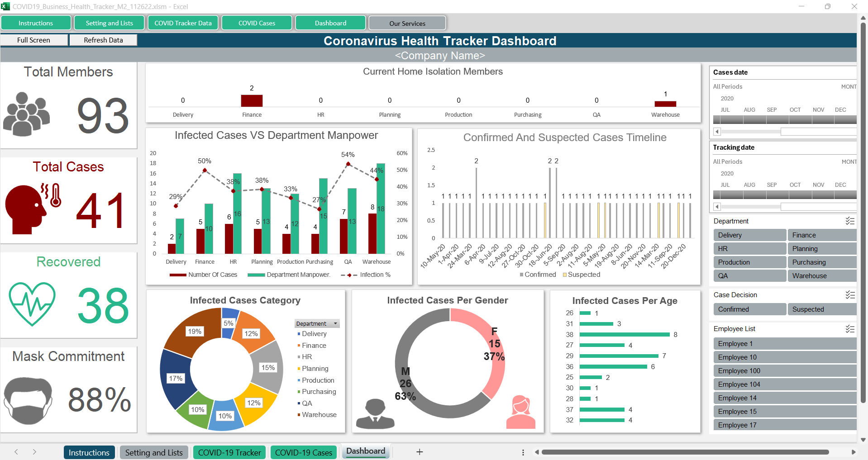868x460 pixels.
Task: Open the Setting and Lists sheet tab
Action: (x=154, y=452)
